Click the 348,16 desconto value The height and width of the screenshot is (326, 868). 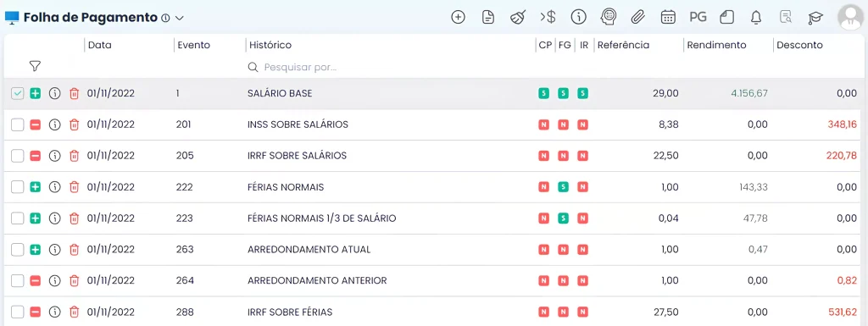pos(842,124)
